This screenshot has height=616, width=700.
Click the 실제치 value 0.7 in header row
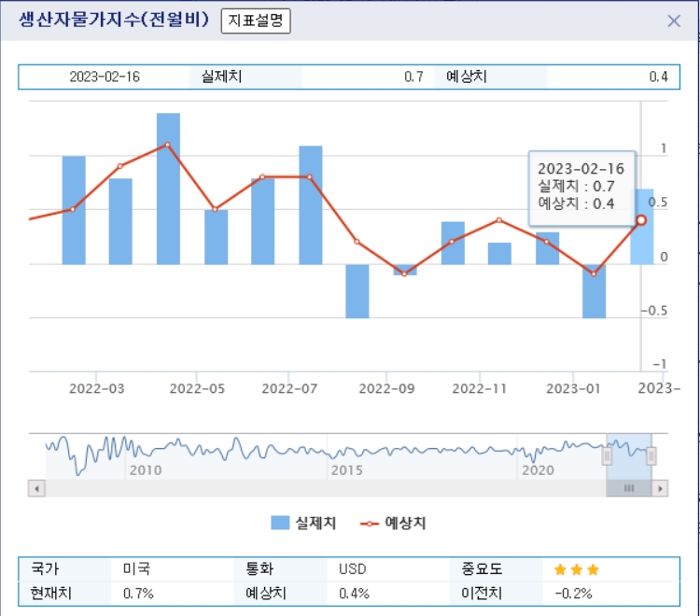pyautogui.click(x=413, y=77)
